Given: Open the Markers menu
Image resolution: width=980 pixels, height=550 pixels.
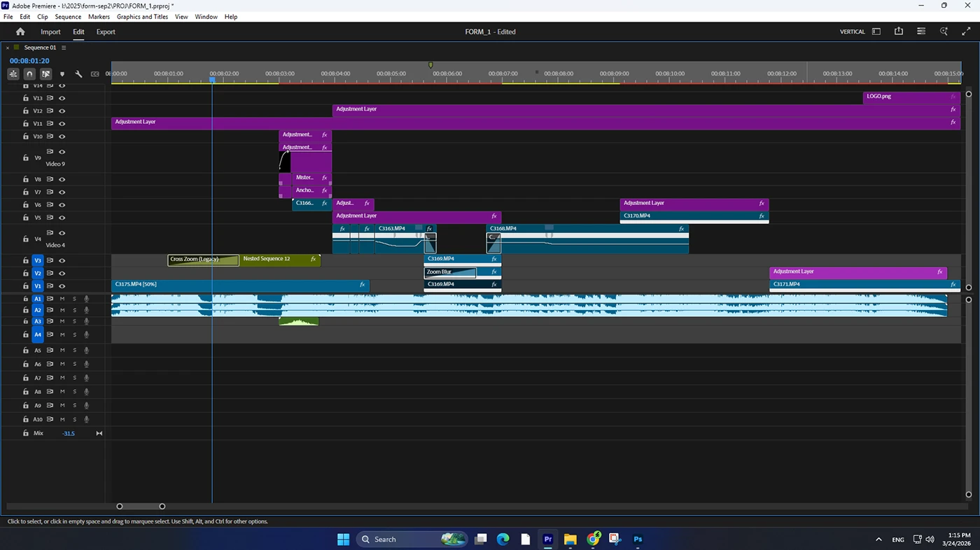Looking at the screenshot, I should (x=99, y=17).
